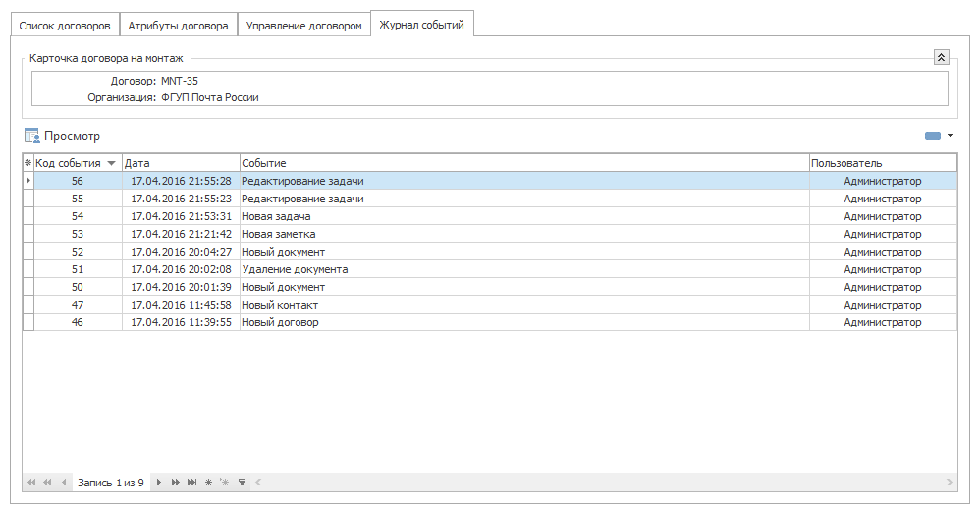The image size is (980, 514).
Task: Go to next record arrow
Action: [x=159, y=483]
